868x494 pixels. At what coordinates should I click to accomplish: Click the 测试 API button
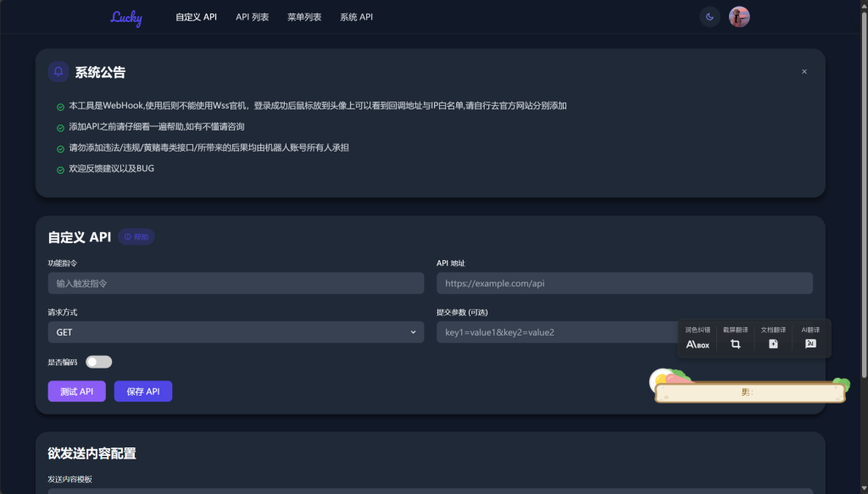pos(76,391)
